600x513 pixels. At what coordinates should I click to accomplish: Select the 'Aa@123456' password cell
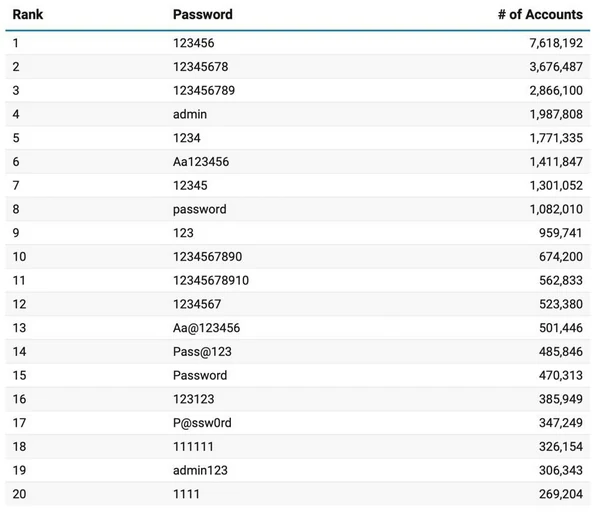pos(206,328)
